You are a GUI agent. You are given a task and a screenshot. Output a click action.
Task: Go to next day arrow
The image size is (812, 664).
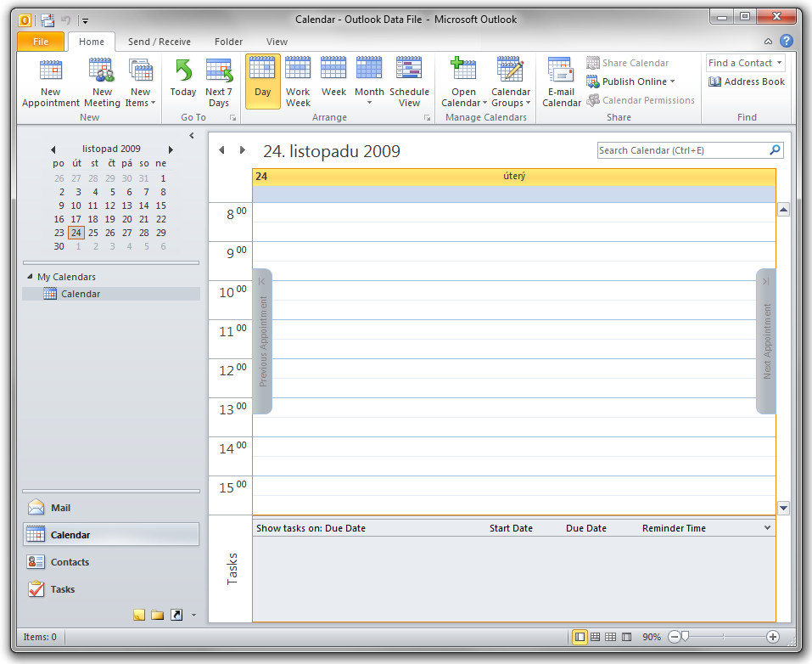(x=243, y=150)
